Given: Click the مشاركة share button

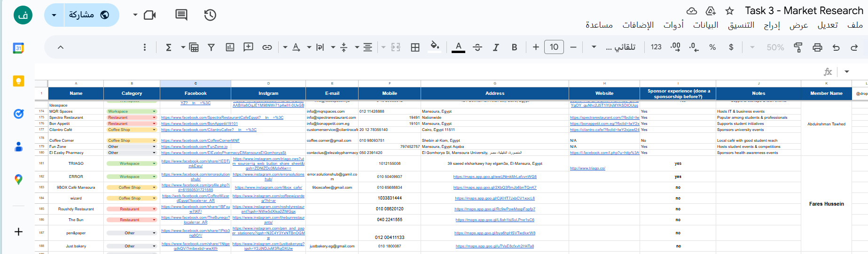Looking at the screenshot, I should point(89,15).
